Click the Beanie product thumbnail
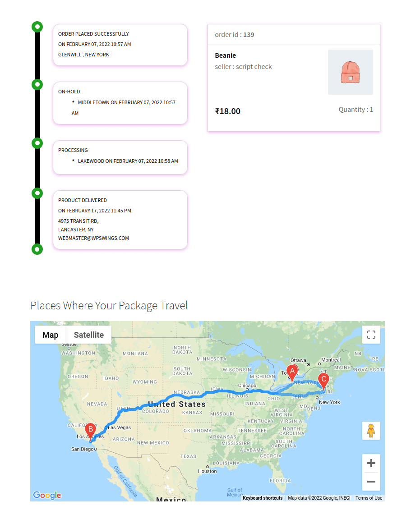Viewport: 420px width, 524px height. (351, 72)
